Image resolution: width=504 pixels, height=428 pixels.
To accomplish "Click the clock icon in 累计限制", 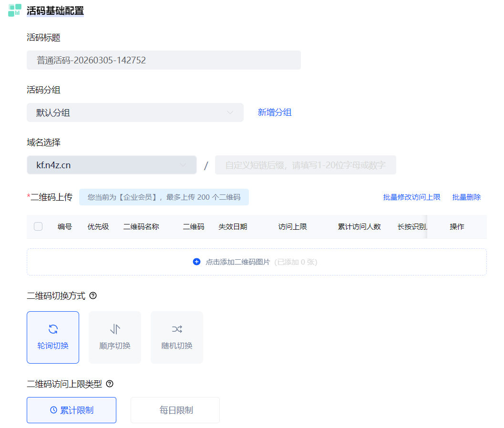I will coord(53,410).
